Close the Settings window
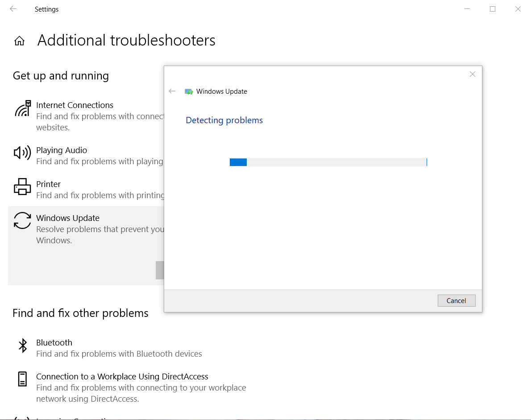Screen dimensions: 531x420 coord(518,9)
